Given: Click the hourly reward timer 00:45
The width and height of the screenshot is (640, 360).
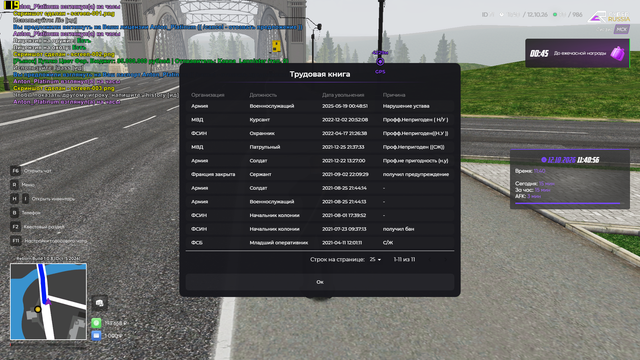Looking at the screenshot, I should (539, 53).
